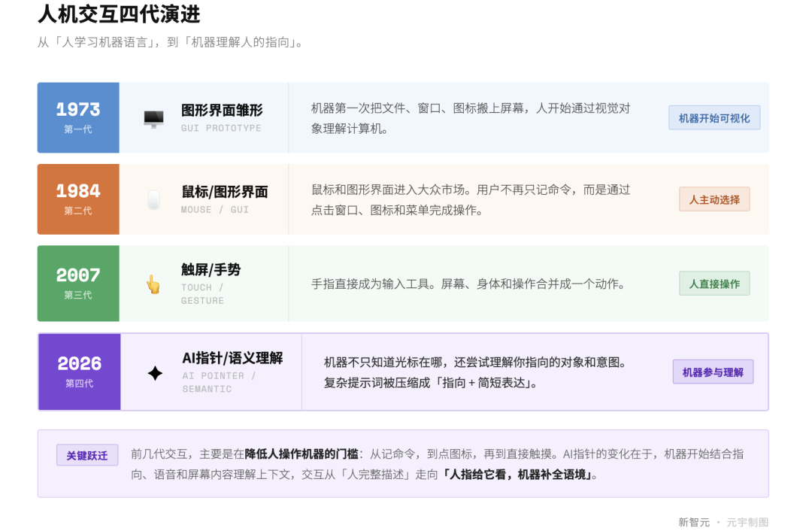
Task: Select the purple 2026 fourth-generation block
Action: click(80, 372)
